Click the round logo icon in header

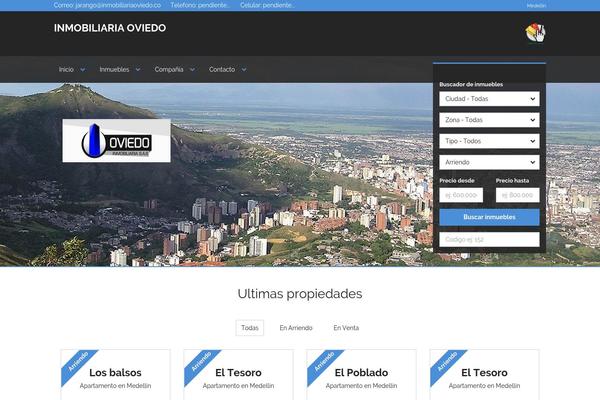(x=535, y=33)
